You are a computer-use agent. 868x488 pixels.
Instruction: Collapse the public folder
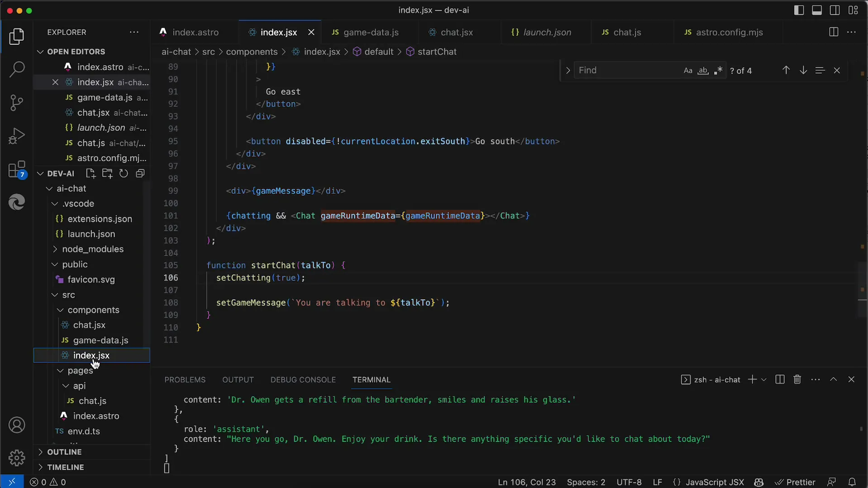[x=75, y=264]
